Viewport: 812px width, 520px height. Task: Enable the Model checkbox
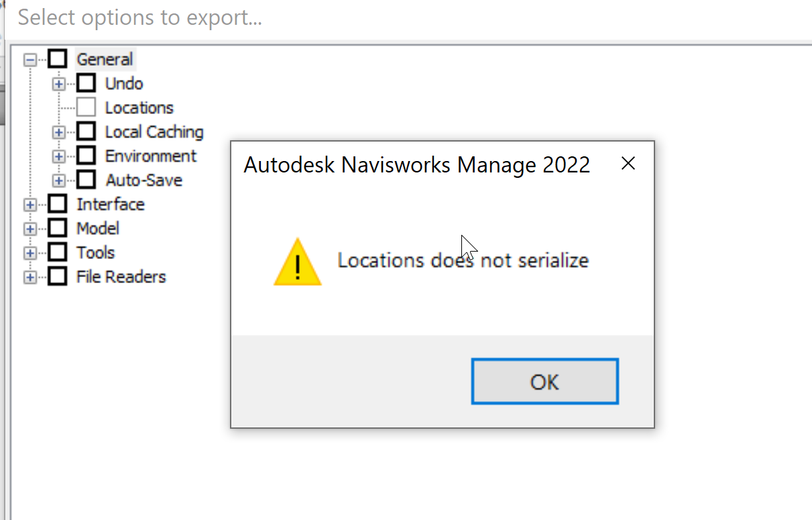[58, 228]
